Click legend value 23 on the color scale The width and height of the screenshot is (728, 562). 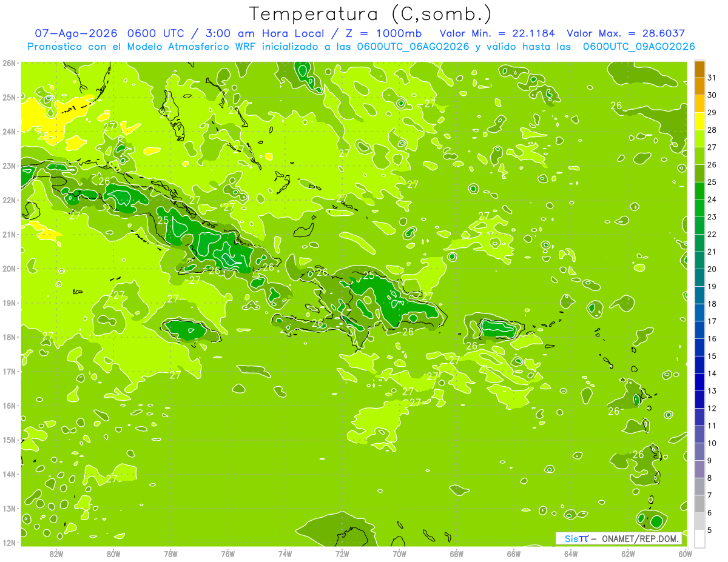pyautogui.click(x=712, y=217)
